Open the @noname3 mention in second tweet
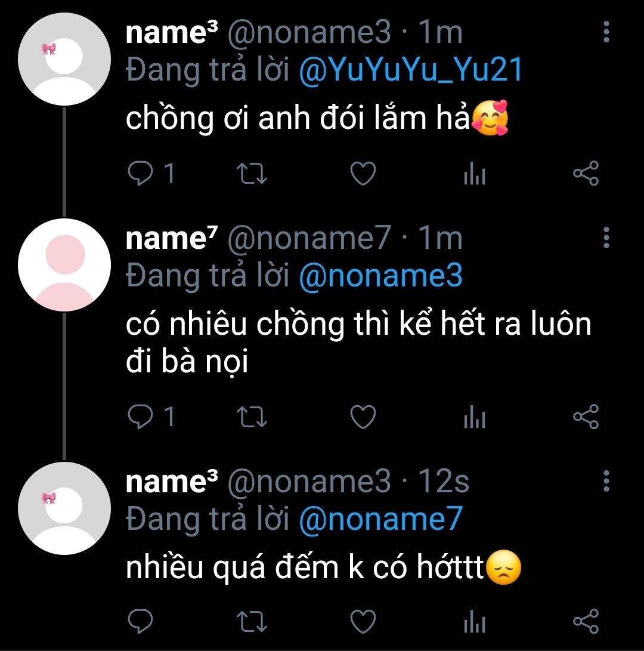This screenshot has height=651, width=644. [x=380, y=276]
